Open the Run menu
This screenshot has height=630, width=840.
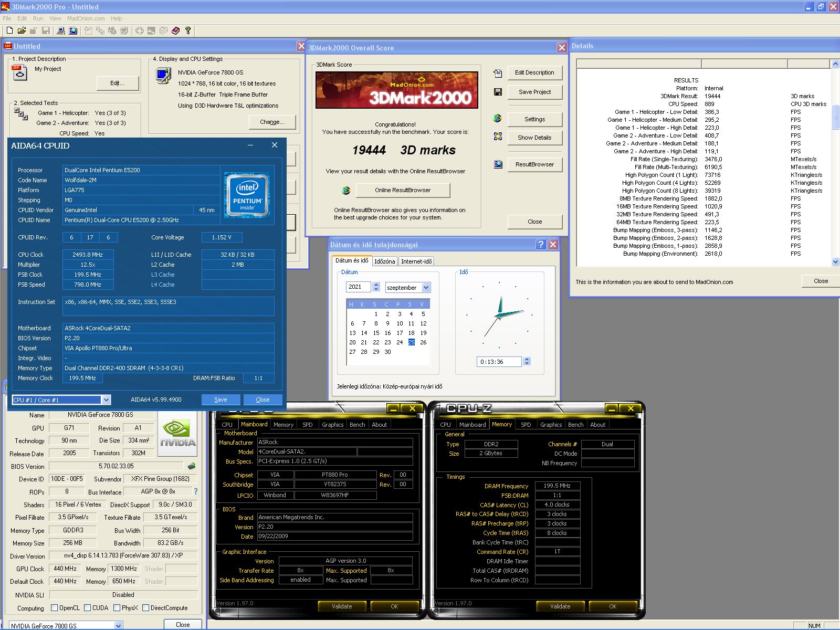(38, 18)
